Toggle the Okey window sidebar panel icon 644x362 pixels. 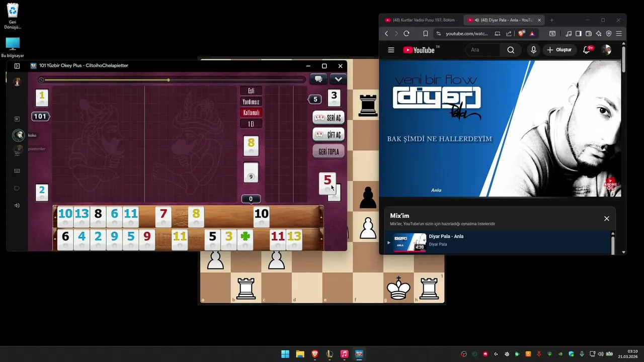17,66
